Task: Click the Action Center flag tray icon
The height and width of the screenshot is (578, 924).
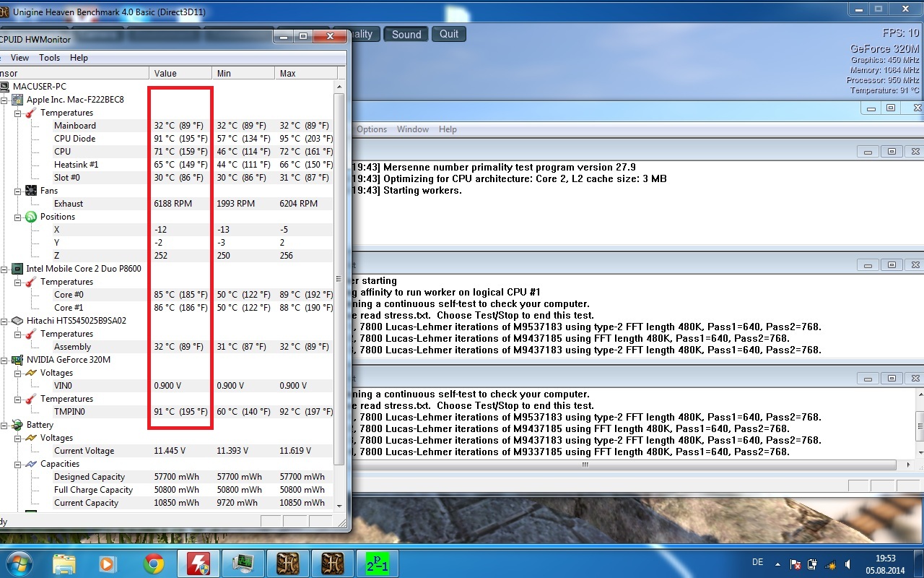Action: [796, 564]
